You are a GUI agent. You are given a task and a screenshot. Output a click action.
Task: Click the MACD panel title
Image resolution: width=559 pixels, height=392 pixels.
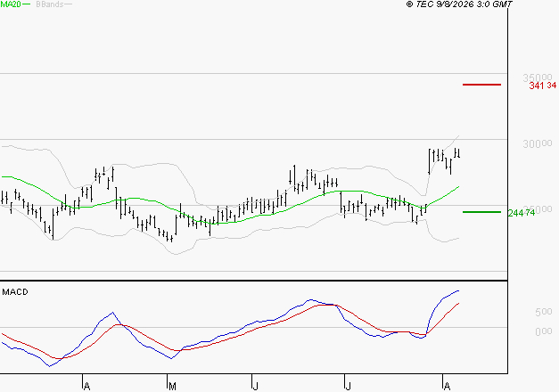point(15,292)
